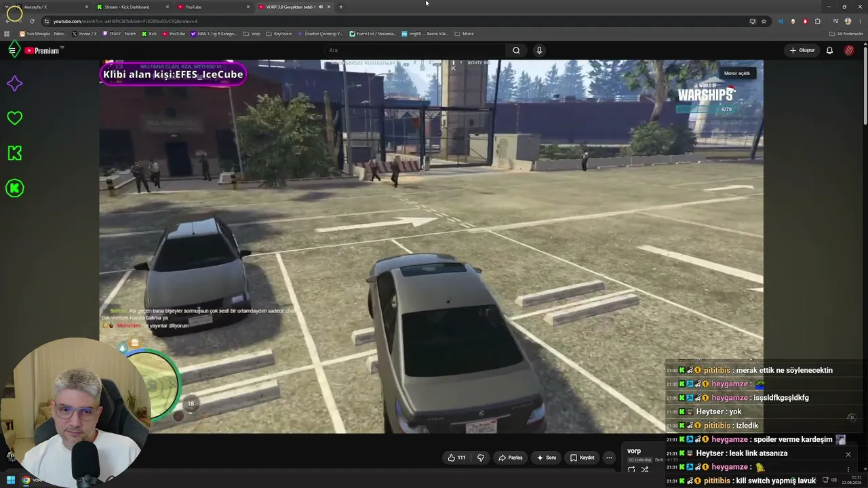Open the red stop-hand adblock extension

(x=806, y=21)
